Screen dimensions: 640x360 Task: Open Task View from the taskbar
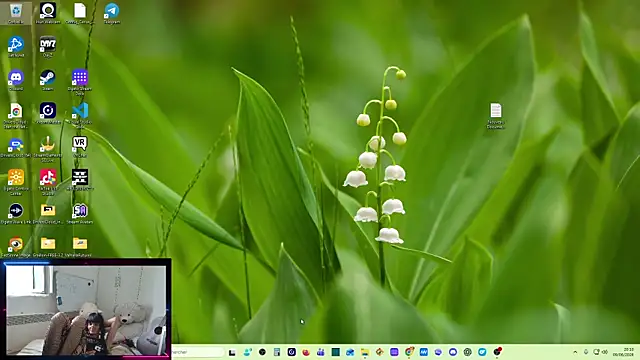pyautogui.click(x=232, y=352)
